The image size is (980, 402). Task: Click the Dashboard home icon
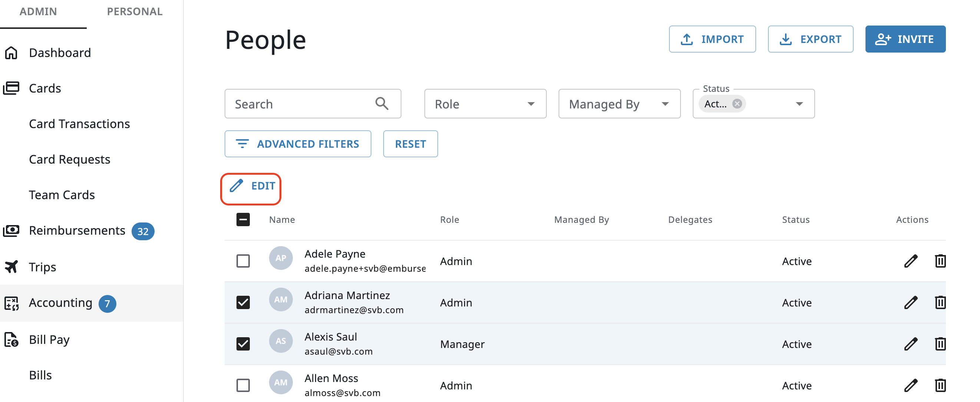(11, 53)
